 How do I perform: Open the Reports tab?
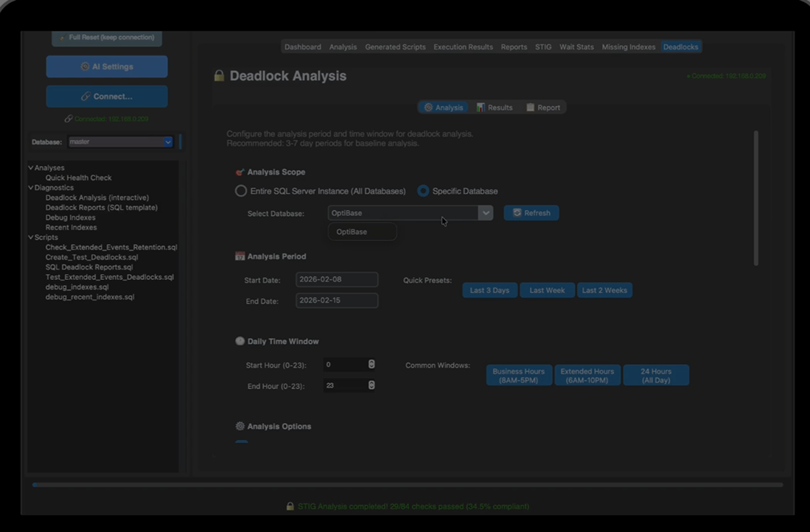[x=514, y=47]
